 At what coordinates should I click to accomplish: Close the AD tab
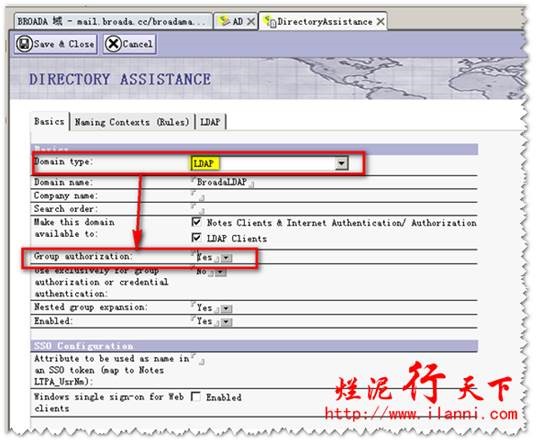(x=251, y=22)
